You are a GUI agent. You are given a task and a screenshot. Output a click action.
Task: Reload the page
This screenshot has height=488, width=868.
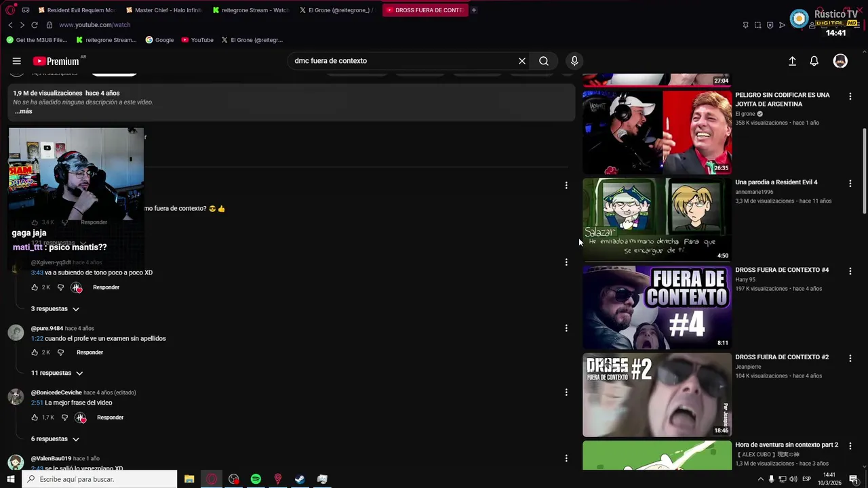pos(34,25)
